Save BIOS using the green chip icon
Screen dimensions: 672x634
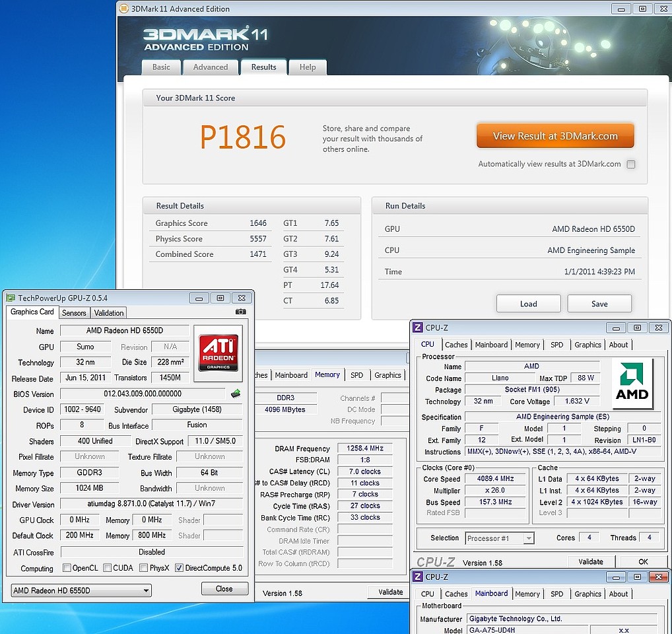235,394
